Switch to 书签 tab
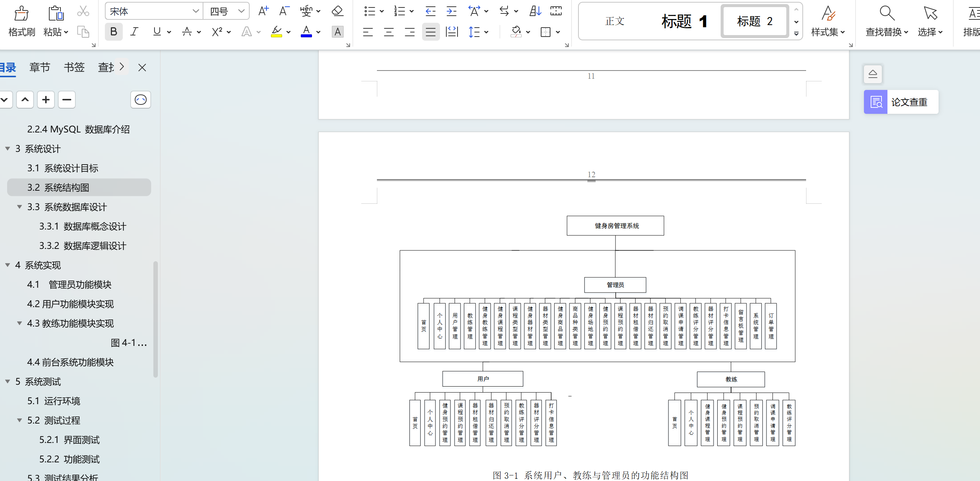Screen dimensions: 980x481 (x=74, y=68)
